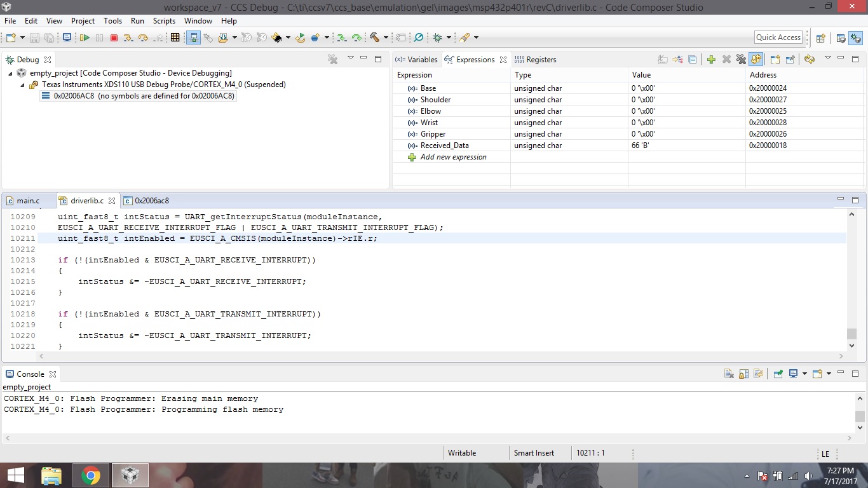Terminate the debug session with red stop
The height and width of the screenshot is (488, 868).
click(114, 37)
